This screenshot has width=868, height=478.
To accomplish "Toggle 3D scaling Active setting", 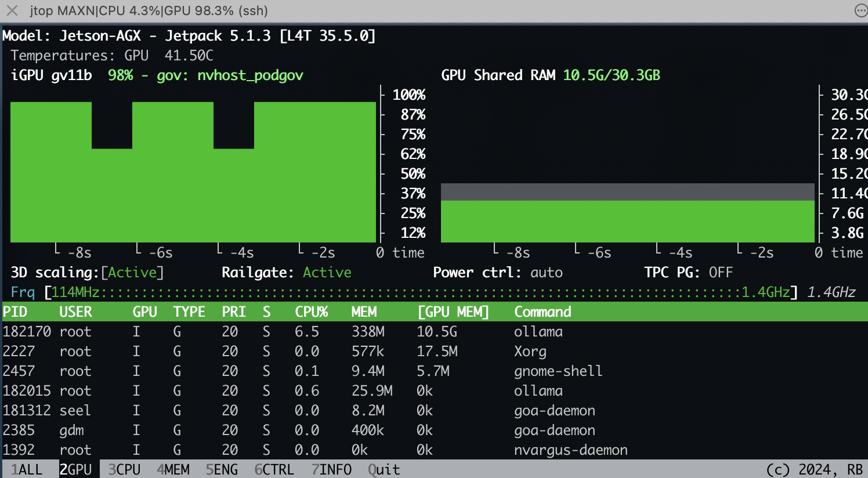I will coord(132,273).
